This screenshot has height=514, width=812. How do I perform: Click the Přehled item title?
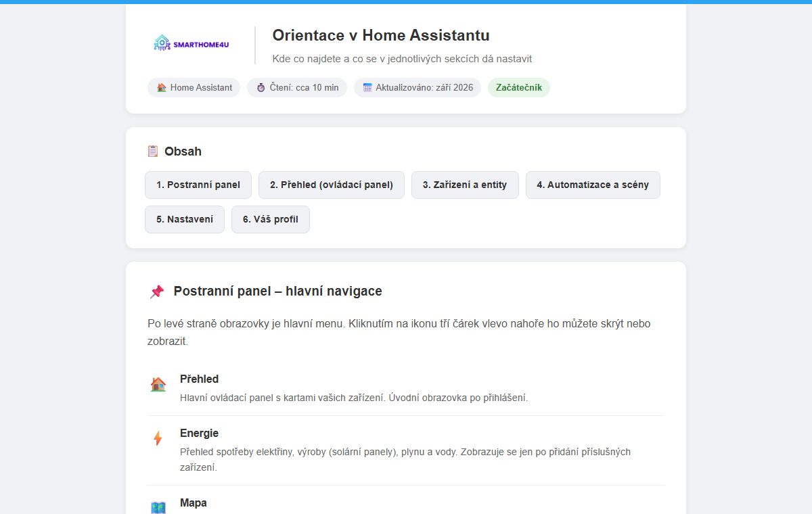(199, 379)
